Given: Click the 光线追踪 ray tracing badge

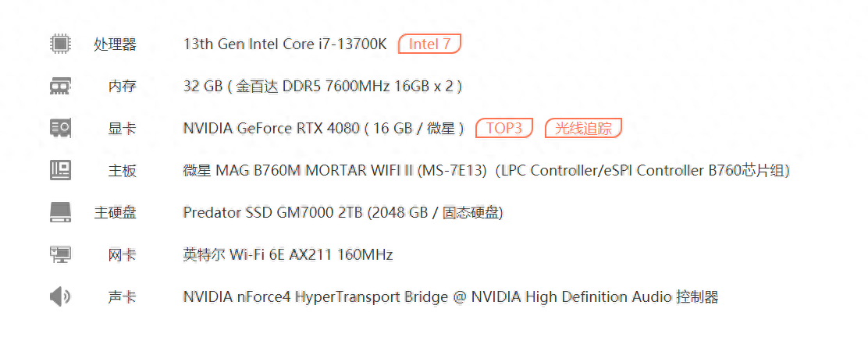Looking at the screenshot, I should point(583,129).
